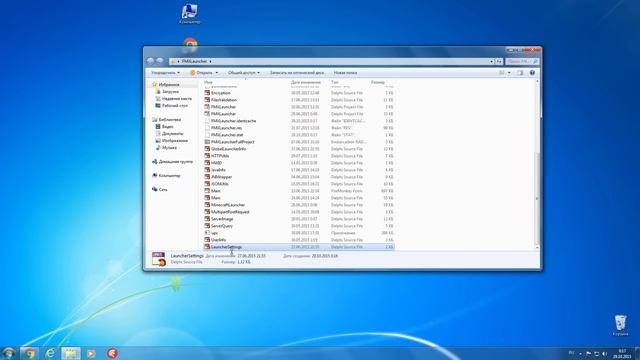Click the PMXLauncher breadcrumb in address bar
This screenshot has width=640, height=360.
click(x=194, y=61)
